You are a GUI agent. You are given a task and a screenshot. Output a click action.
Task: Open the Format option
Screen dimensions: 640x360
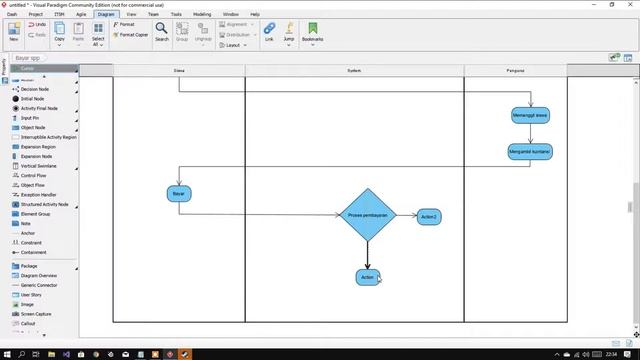pyautogui.click(x=124, y=24)
